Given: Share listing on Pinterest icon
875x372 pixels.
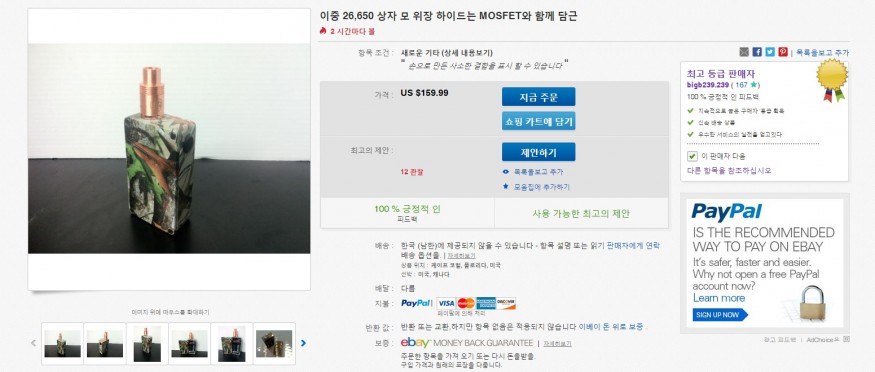Looking at the screenshot, I should click(x=783, y=52).
